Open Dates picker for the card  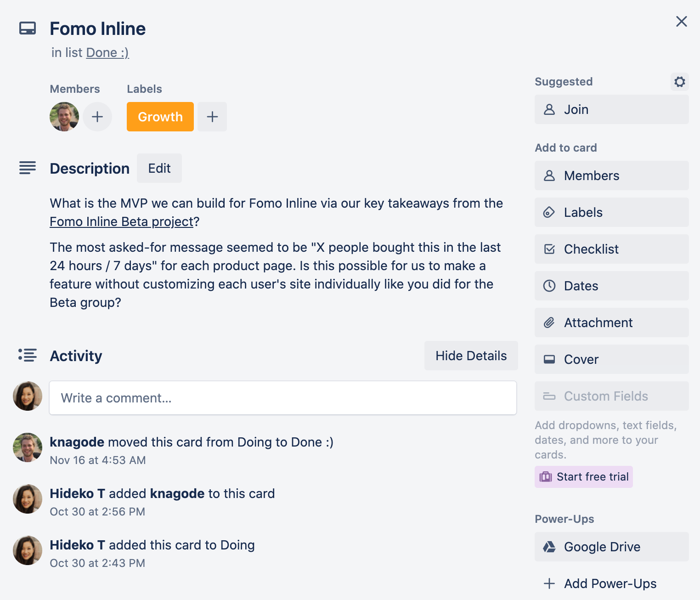(x=612, y=286)
